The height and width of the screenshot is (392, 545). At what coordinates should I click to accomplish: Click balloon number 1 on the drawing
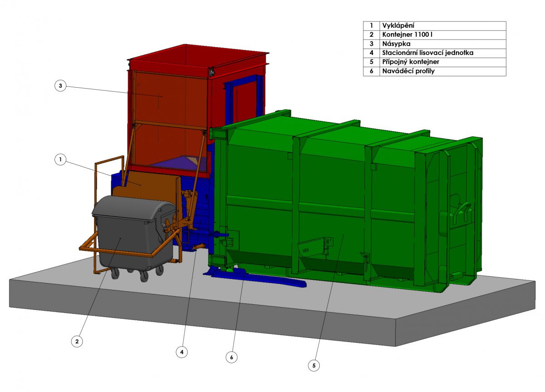coord(60,159)
